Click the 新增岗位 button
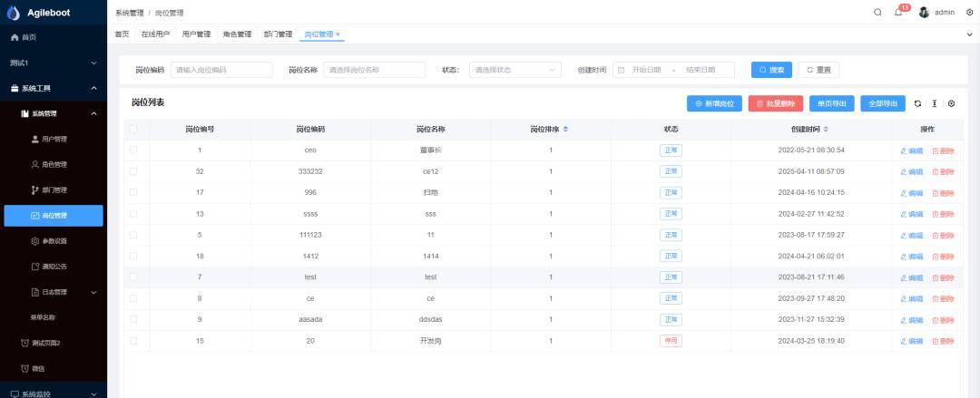The image size is (980, 398). point(714,103)
